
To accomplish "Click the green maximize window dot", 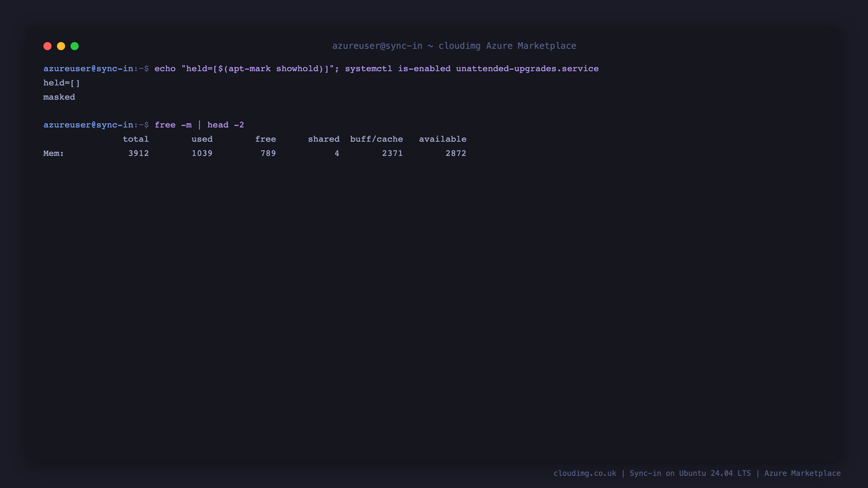I will click(x=75, y=46).
